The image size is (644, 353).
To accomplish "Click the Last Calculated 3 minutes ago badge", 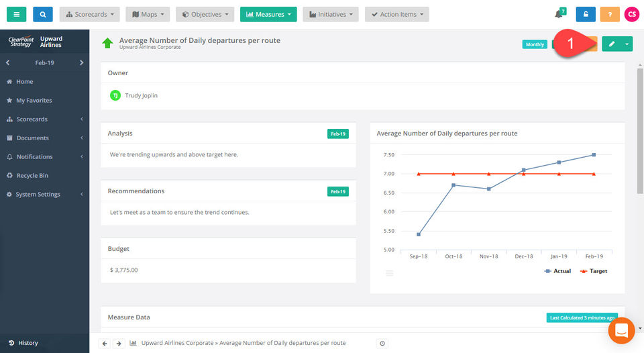I will [x=582, y=317].
